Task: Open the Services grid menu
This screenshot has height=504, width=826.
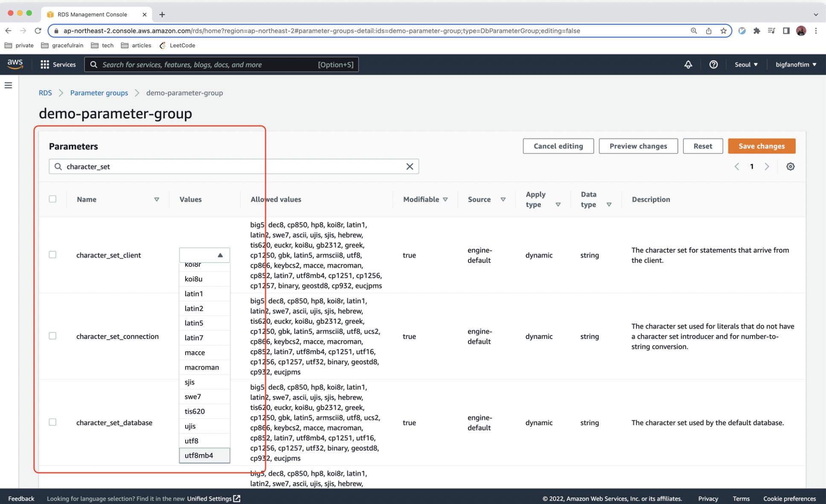Action: tap(58, 64)
